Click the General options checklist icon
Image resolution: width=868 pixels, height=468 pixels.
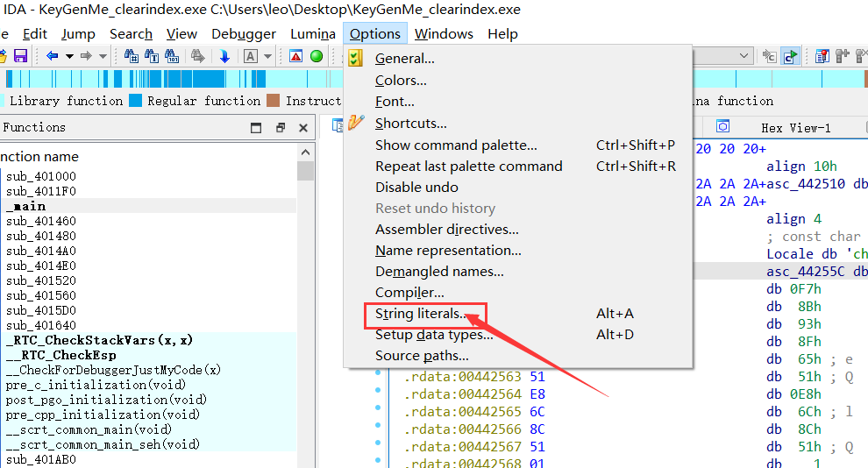pyautogui.click(x=355, y=58)
